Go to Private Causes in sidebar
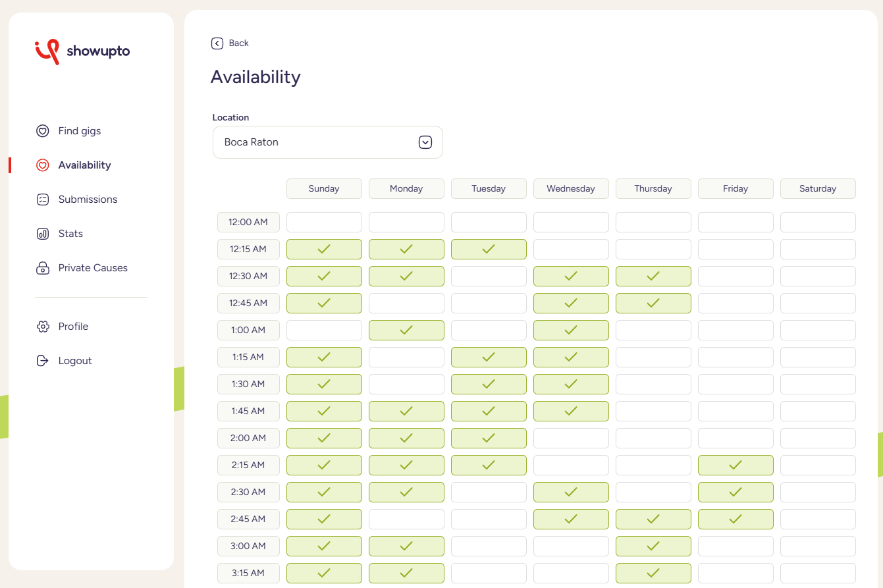883x588 pixels. click(93, 268)
